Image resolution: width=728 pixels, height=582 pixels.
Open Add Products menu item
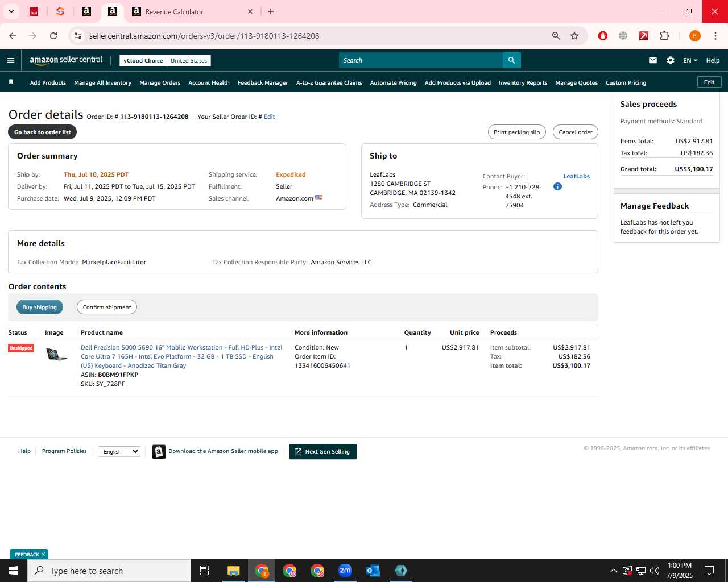(48, 82)
